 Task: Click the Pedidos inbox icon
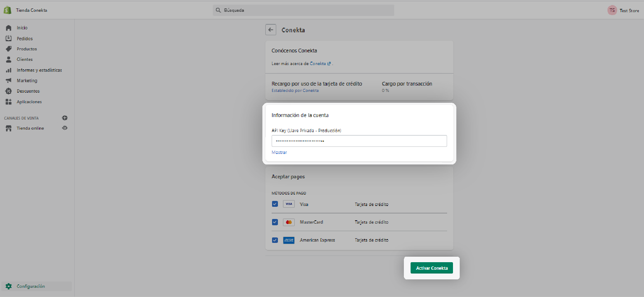[8, 38]
